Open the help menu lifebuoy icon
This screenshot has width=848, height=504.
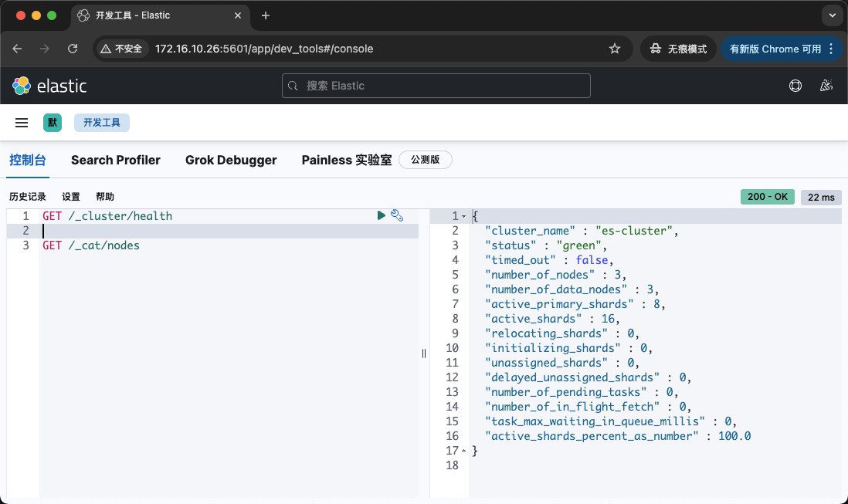point(795,86)
